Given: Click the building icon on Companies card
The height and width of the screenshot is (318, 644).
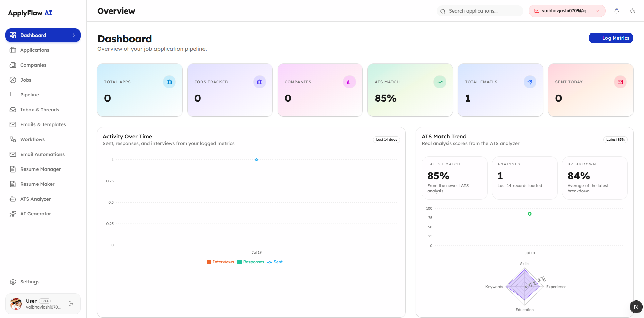Looking at the screenshot, I should 350,82.
